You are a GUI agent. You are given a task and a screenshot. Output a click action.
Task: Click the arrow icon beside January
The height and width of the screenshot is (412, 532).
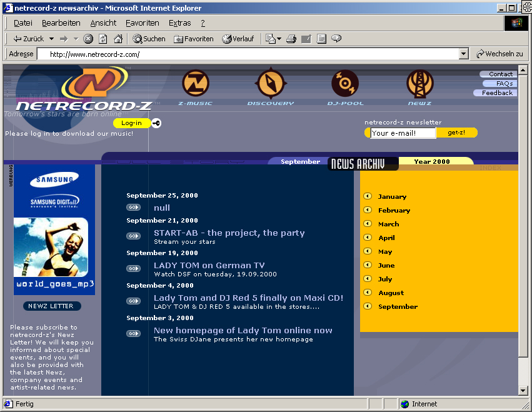coord(368,196)
